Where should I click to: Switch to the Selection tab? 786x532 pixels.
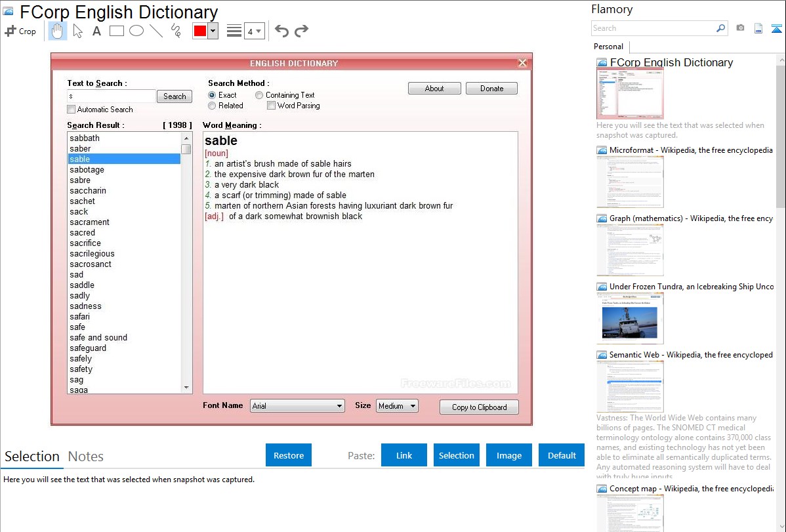tap(32, 457)
